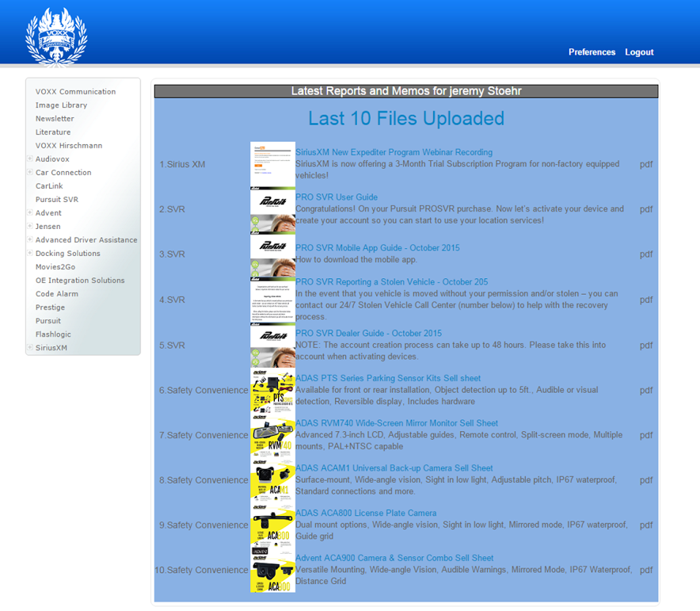Open CarLink in the sidebar

pyautogui.click(x=49, y=185)
